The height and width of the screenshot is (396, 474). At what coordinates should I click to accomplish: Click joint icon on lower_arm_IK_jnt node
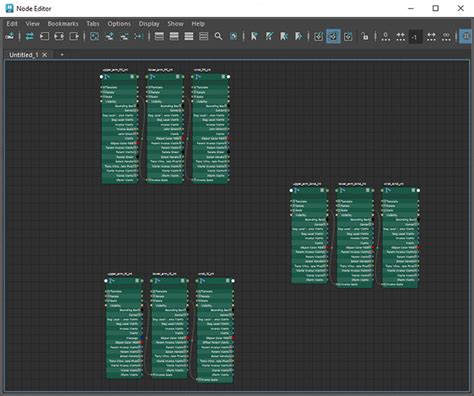[x=157, y=281]
